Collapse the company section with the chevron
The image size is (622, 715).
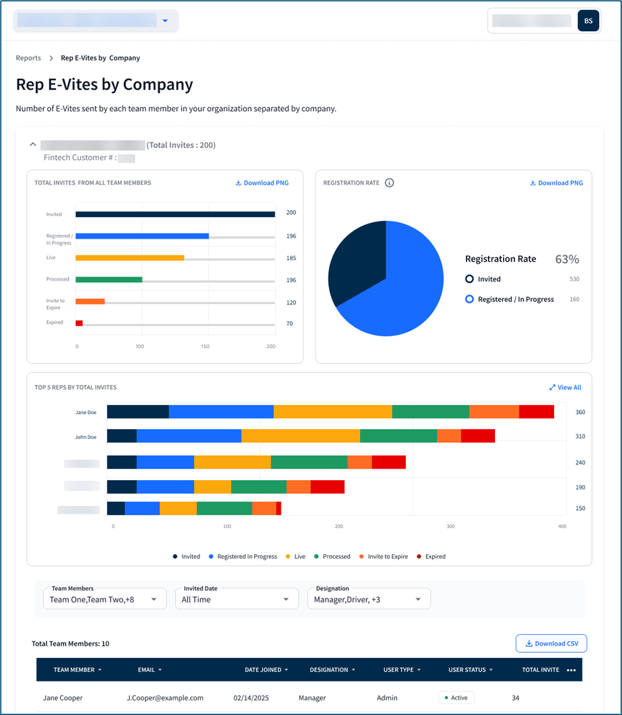tap(33, 145)
